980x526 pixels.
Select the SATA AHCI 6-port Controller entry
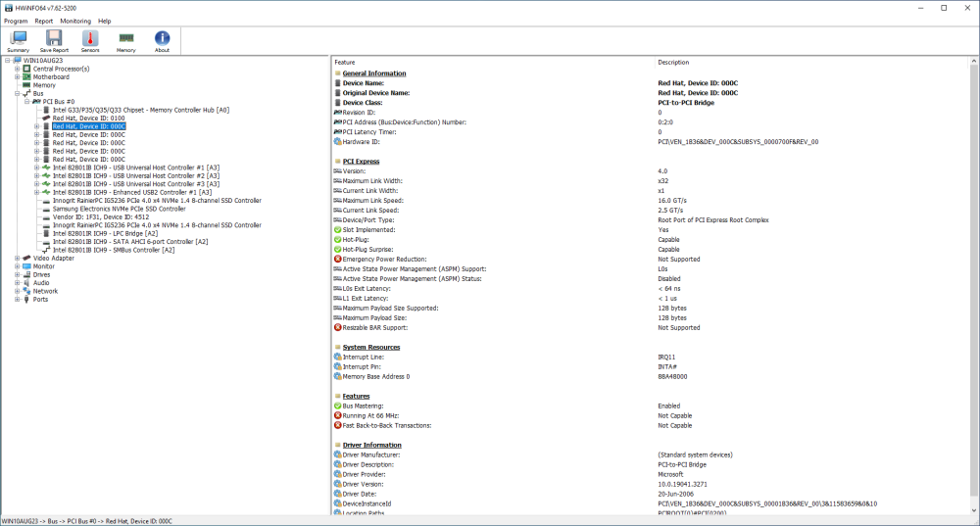pos(130,242)
